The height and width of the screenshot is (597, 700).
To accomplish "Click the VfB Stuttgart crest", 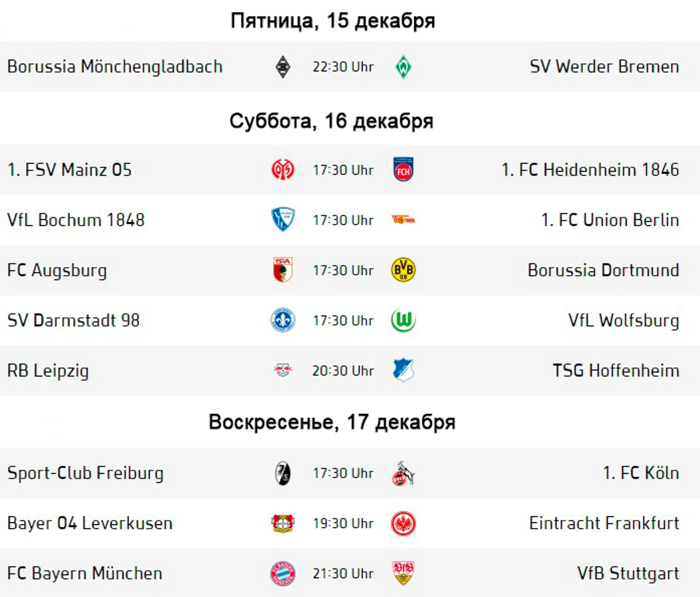I will [403, 574].
